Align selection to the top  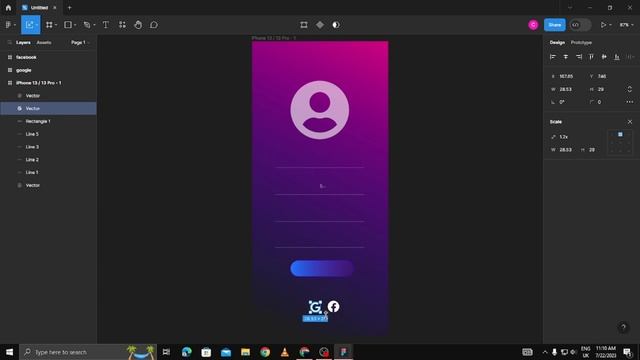click(x=591, y=57)
